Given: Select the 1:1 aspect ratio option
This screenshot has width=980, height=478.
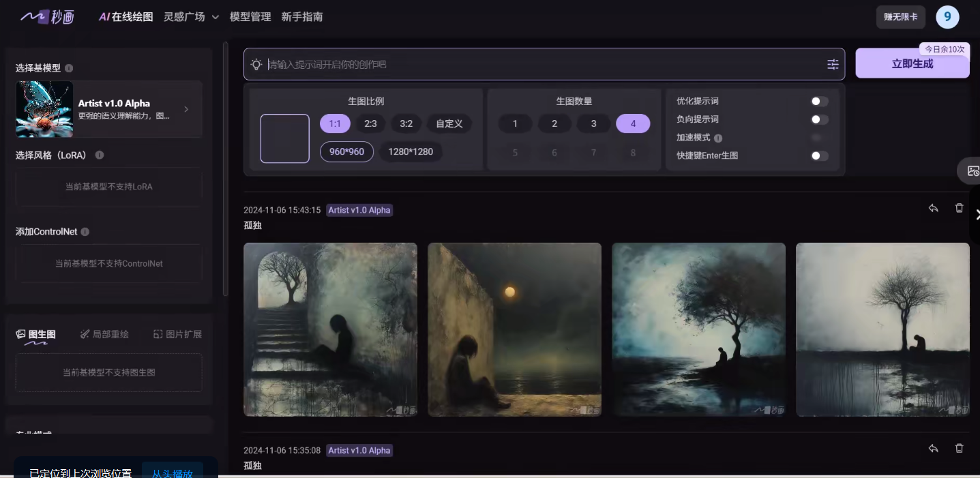Looking at the screenshot, I should pos(334,123).
